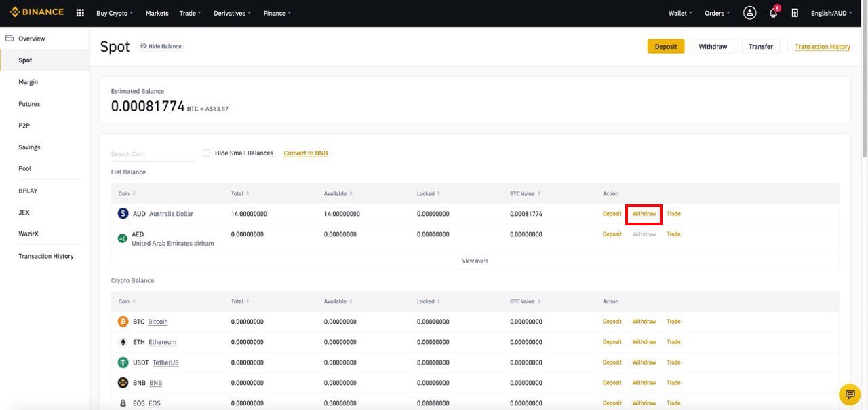The height and width of the screenshot is (410, 868).
Task: Click the Transfer button
Action: tap(761, 46)
